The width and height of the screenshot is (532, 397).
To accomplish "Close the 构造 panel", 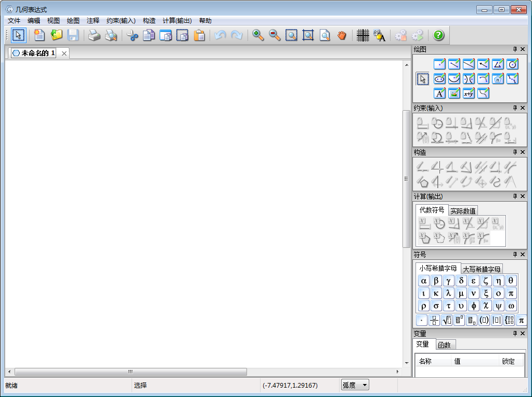I will [523, 152].
